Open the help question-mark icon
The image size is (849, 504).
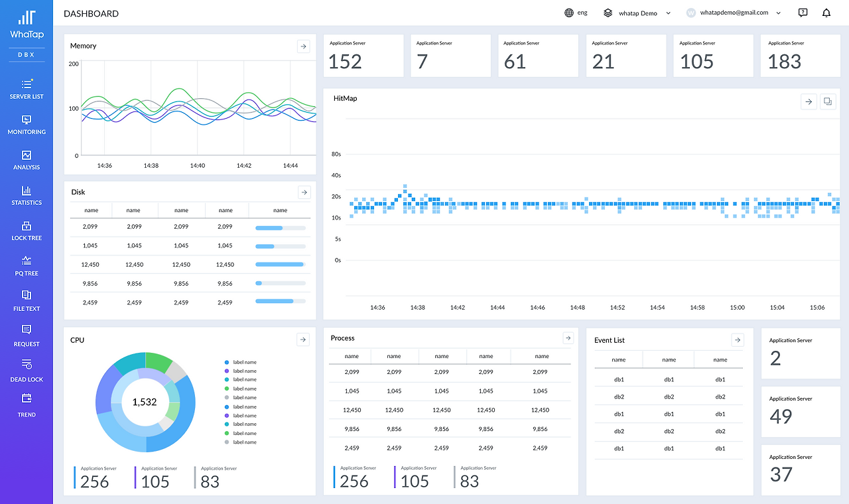(803, 13)
